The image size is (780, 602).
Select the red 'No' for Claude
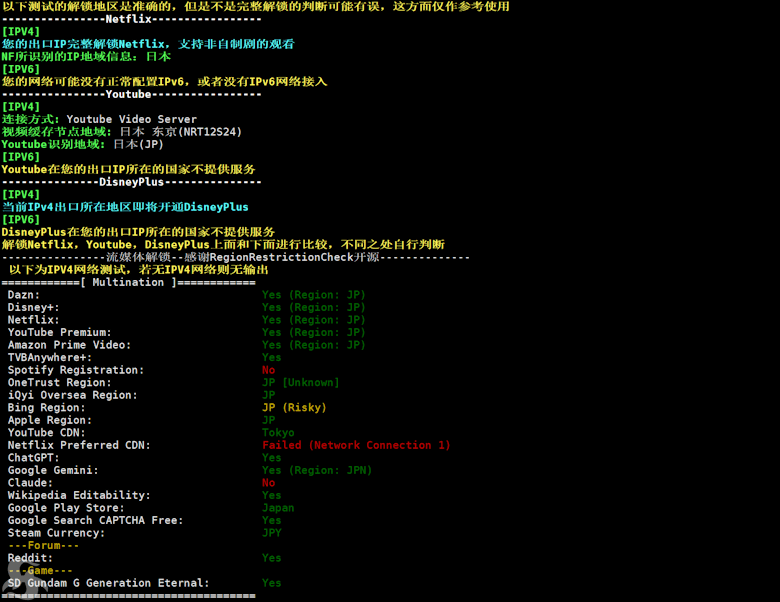[269, 483]
